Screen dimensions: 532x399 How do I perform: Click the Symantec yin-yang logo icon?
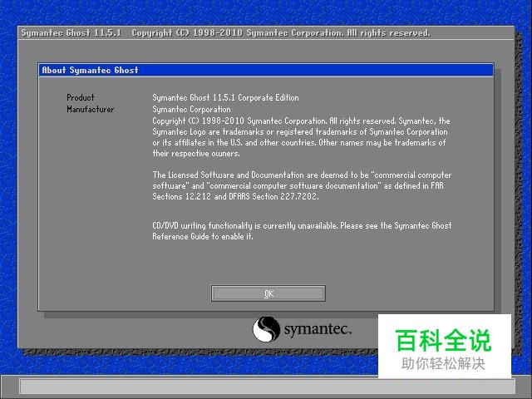click(266, 329)
